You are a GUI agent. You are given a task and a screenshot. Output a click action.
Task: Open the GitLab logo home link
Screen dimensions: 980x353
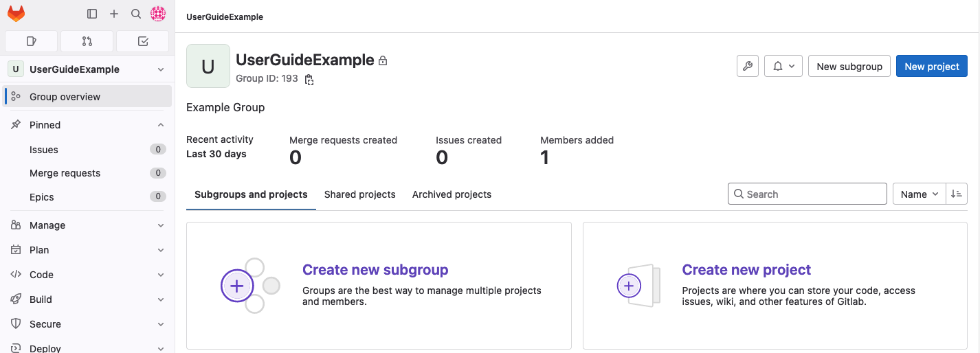click(16, 13)
